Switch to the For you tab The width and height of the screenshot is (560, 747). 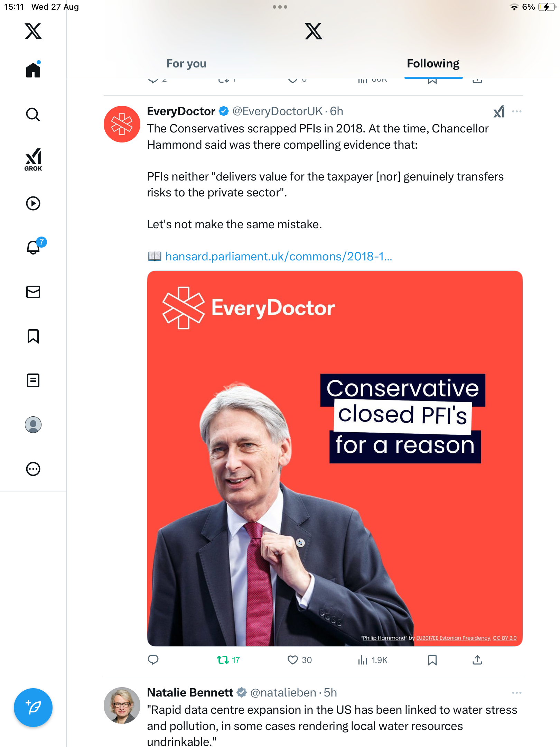click(186, 64)
